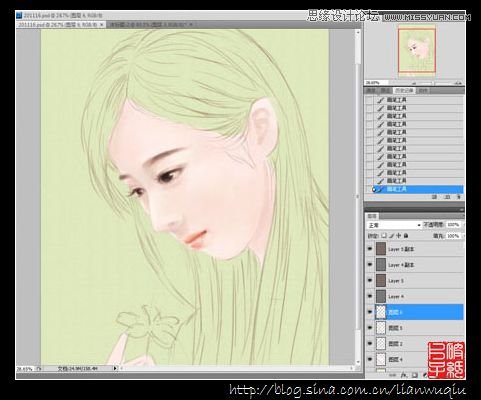Viewport: 481px width, 400px height.
Task: Toggle lock all padlock icon
Action: [x=406, y=236]
